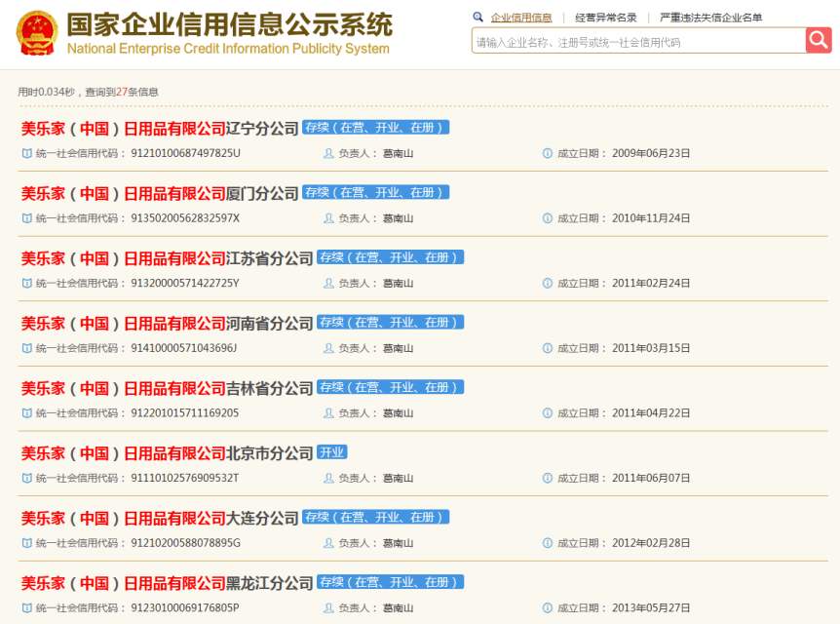840x624 pixels.
Task: Click the 厦门分公司 存续 status badge
Action: [375, 192]
